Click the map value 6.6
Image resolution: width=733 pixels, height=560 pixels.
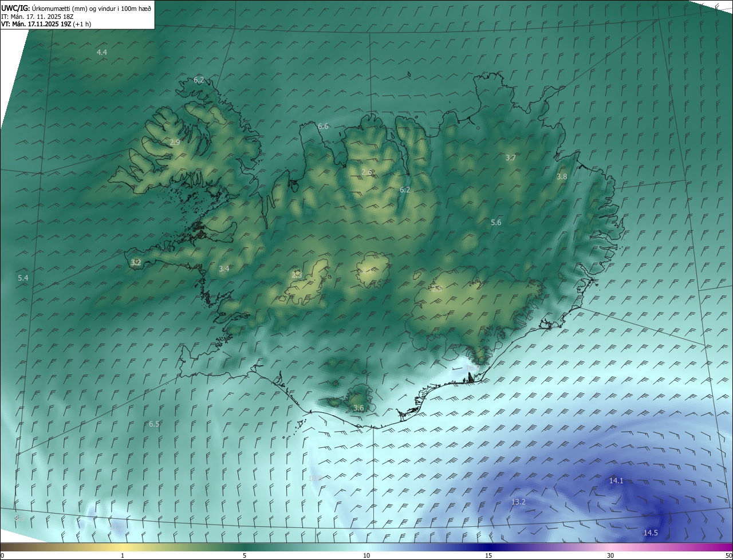click(x=323, y=126)
